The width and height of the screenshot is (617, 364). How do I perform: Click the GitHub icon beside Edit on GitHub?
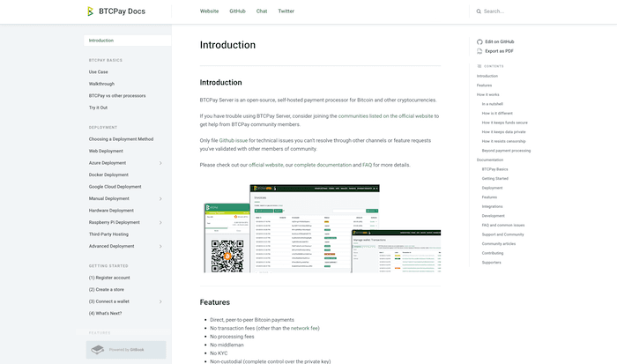pyautogui.click(x=479, y=41)
